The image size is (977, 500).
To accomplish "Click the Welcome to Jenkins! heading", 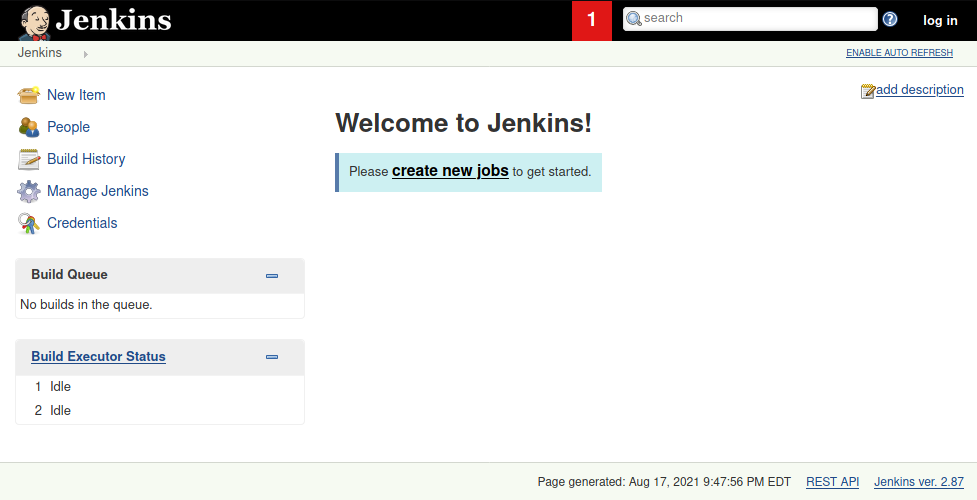I will point(464,123).
